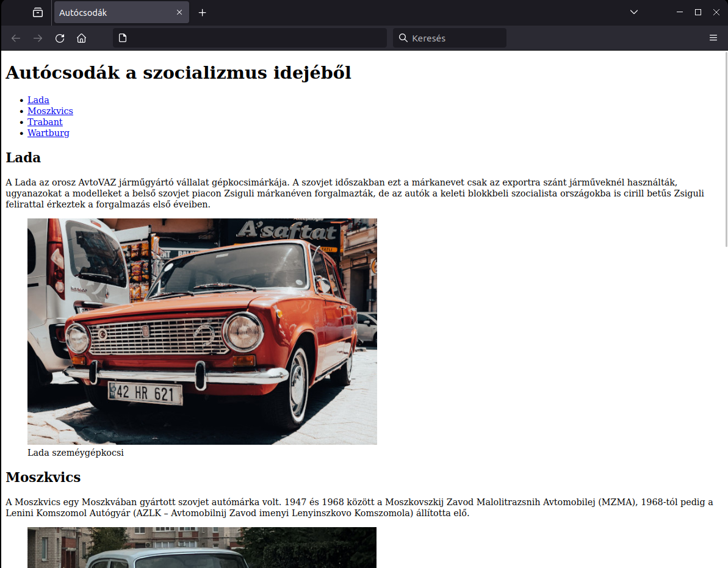Click the paragraph starting A Lada az orosz

pos(355,193)
